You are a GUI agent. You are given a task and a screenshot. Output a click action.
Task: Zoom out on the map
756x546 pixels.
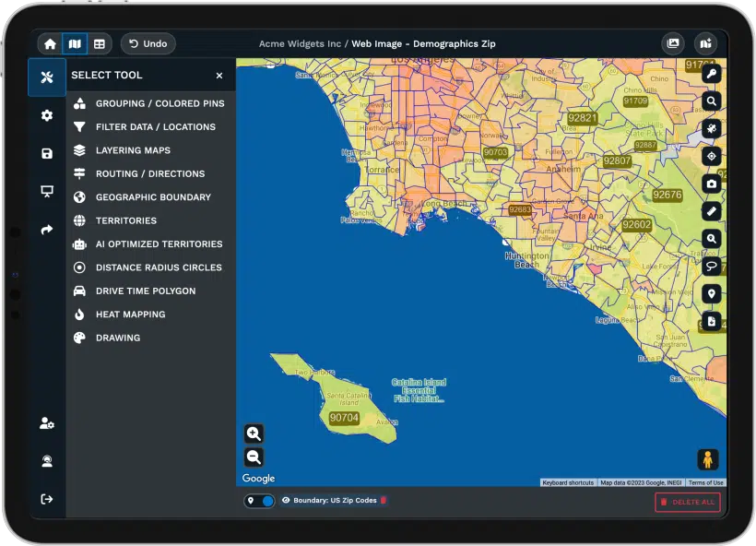pos(254,457)
